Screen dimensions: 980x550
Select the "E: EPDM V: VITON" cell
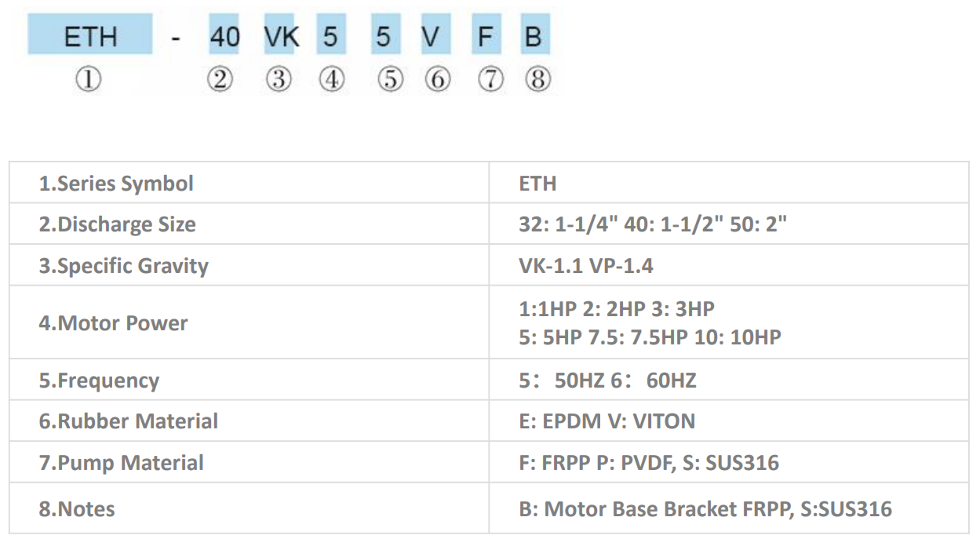tap(607, 421)
